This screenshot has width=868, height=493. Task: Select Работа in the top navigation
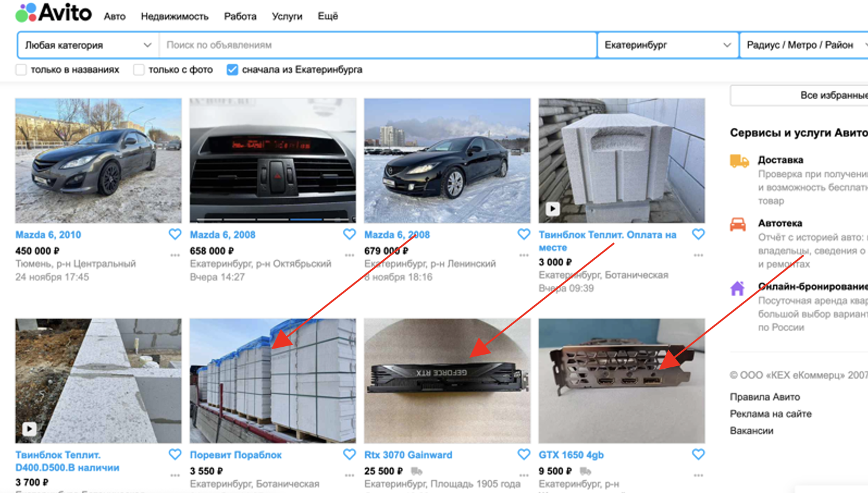point(240,16)
